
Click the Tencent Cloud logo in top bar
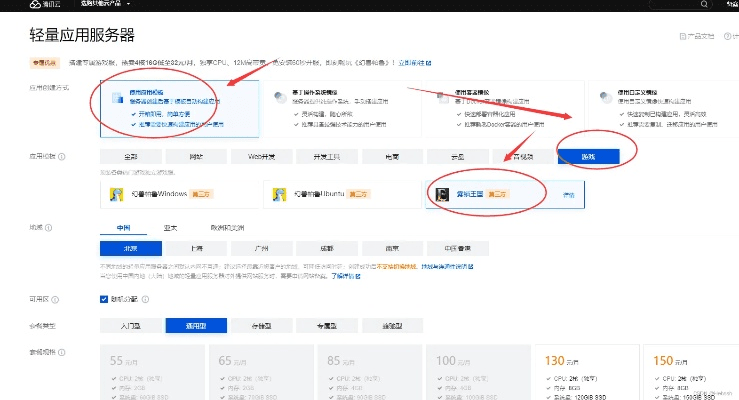45,4
